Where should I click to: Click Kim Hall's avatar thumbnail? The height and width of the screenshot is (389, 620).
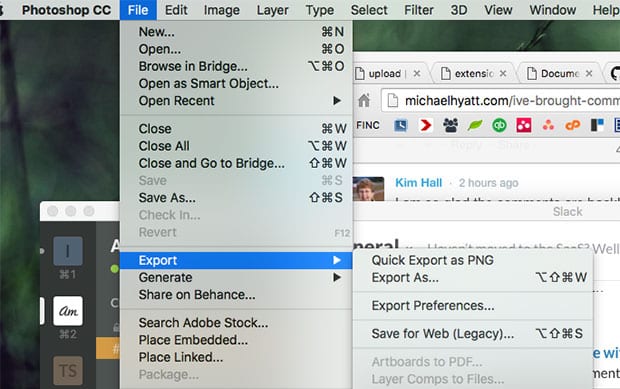pos(368,189)
